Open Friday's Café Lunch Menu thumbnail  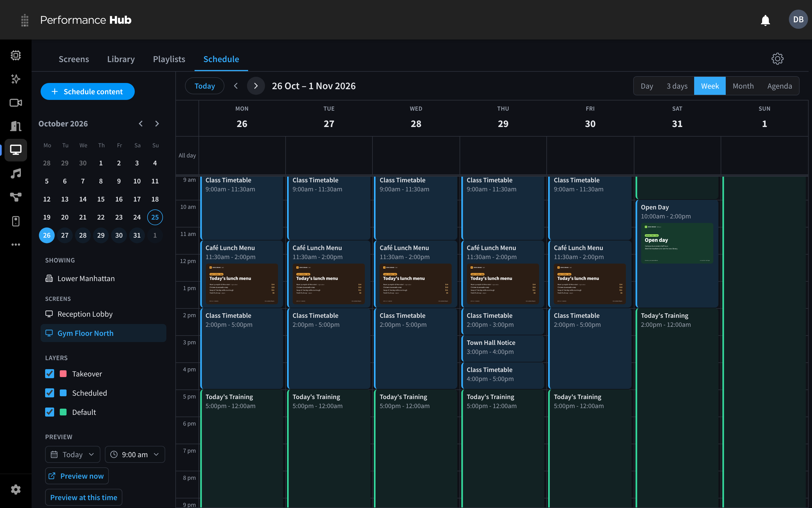pos(590,284)
